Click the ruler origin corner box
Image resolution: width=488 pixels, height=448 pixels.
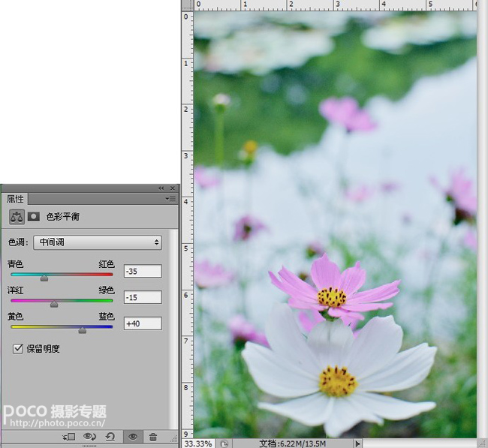click(187, 5)
